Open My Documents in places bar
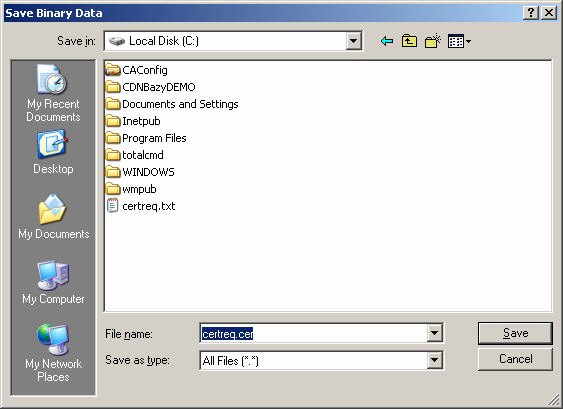The width and height of the screenshot is (563, 409). pyautogui.click(x=53, y=217)
